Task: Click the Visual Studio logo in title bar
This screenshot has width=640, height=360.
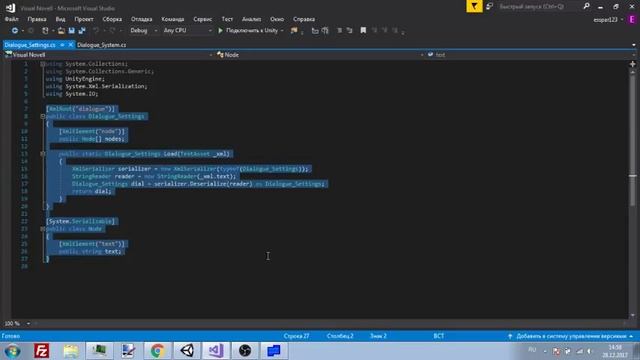Action: pos(11,8)
